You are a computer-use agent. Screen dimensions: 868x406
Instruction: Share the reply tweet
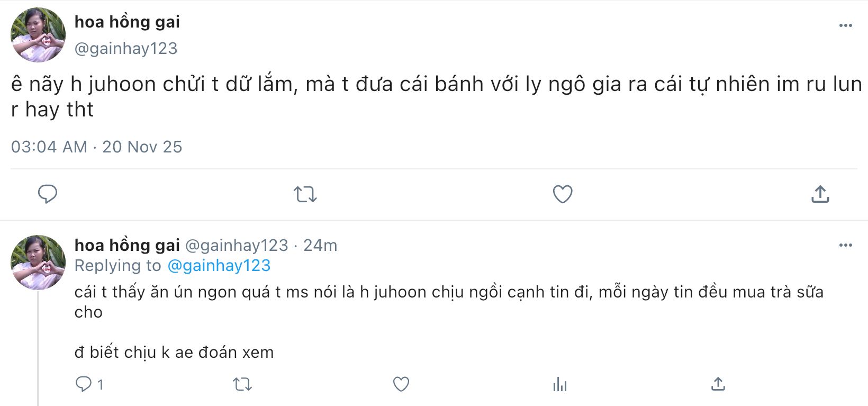coord(718,384)
